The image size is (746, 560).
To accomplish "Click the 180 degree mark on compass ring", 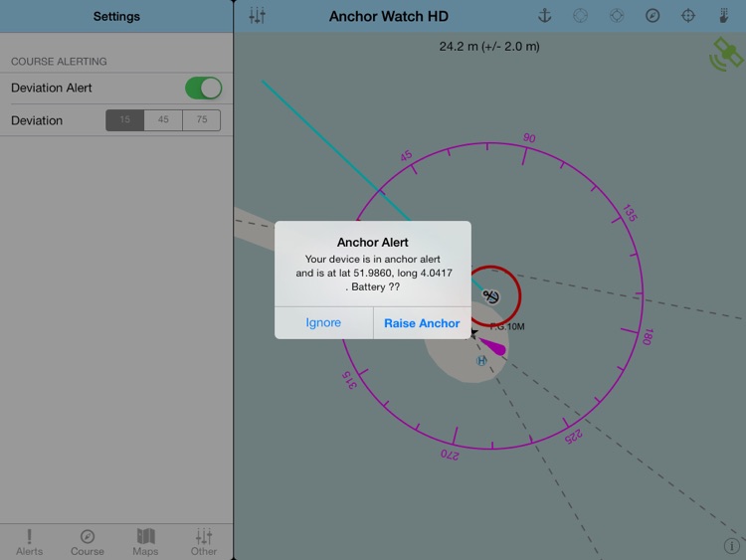I will click(648, 337).
